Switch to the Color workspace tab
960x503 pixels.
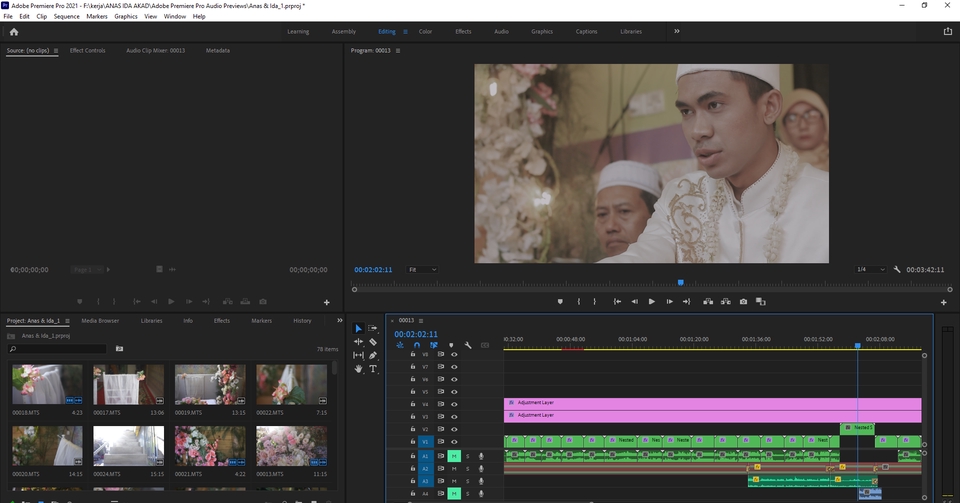pyautogui.click(x=425, y=31)
